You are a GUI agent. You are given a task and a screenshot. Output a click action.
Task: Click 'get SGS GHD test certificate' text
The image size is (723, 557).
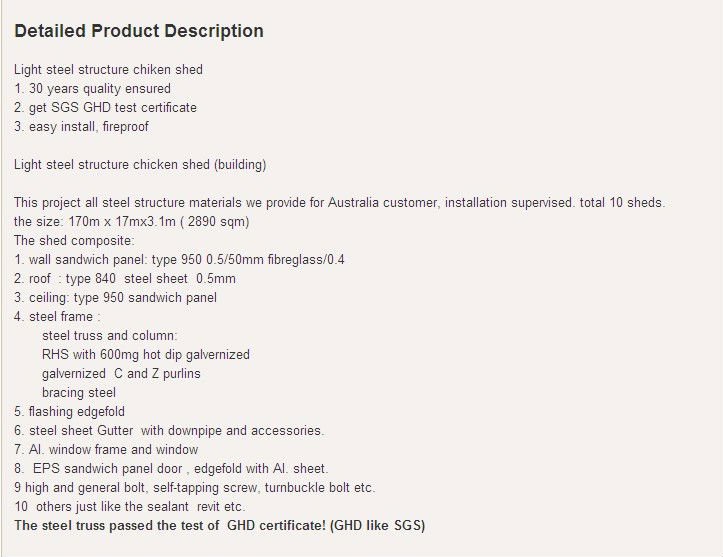coord(105,107)
